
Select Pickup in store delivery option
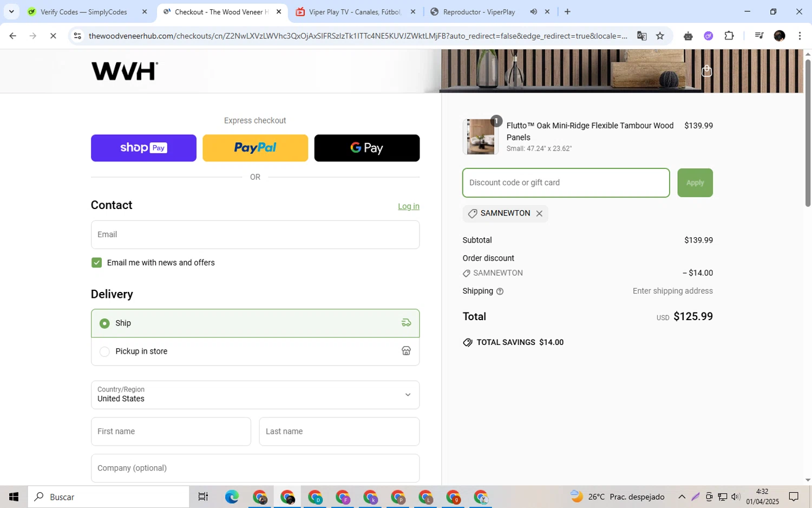255,351
